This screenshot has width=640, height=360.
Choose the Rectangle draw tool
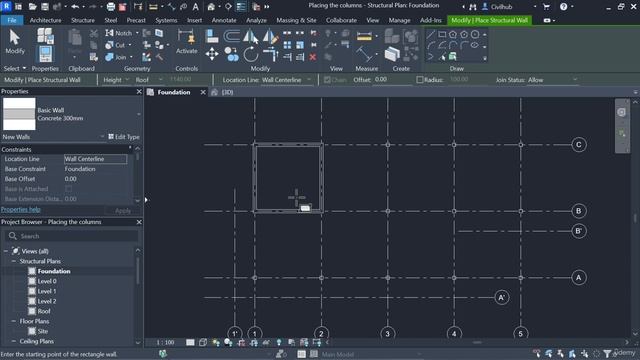coord(442,34)
